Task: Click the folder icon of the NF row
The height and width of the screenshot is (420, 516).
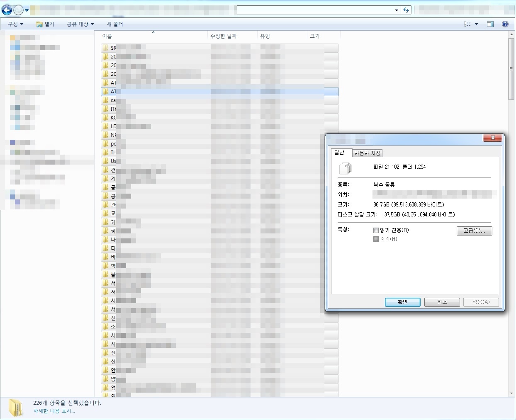Action: coord(105,135)
